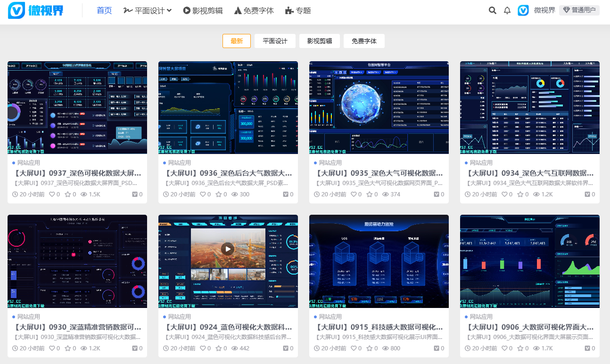
Task: Select the 最新 filter tab
Action: click(237, 41)
